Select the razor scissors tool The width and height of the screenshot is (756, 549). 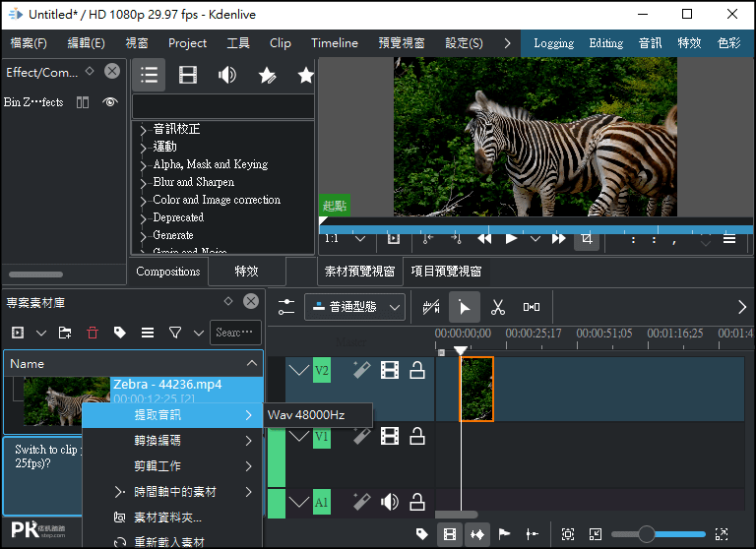[x=497, y=307]
